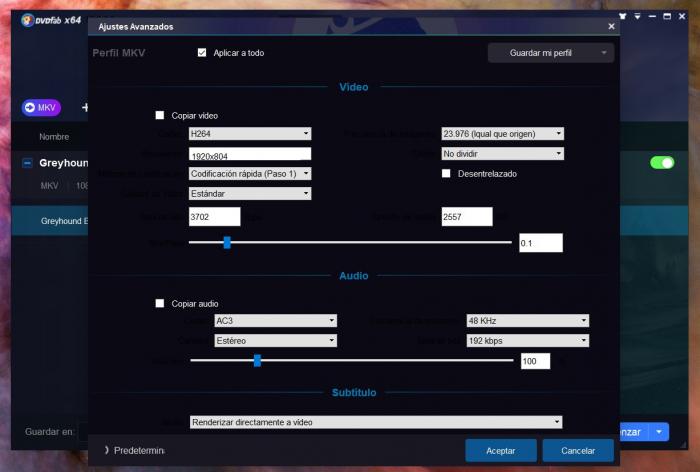This screenshot has width=700, height=472.
Task: Minimize the DVDFab main window
Action: click(x=652, y=16)
